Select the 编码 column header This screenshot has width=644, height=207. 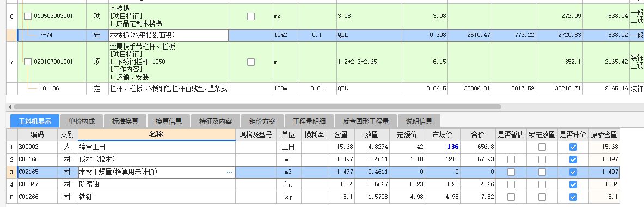[37, 135]
